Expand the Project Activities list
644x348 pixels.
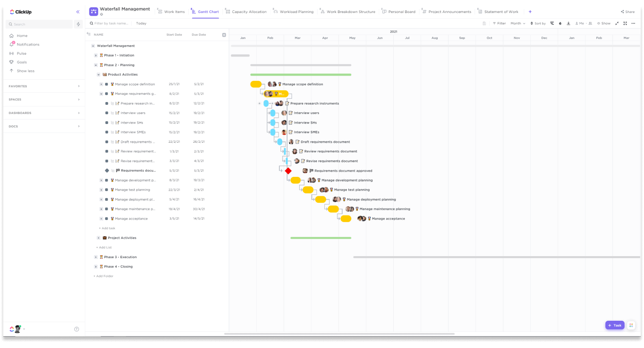[x=98, y=238]
